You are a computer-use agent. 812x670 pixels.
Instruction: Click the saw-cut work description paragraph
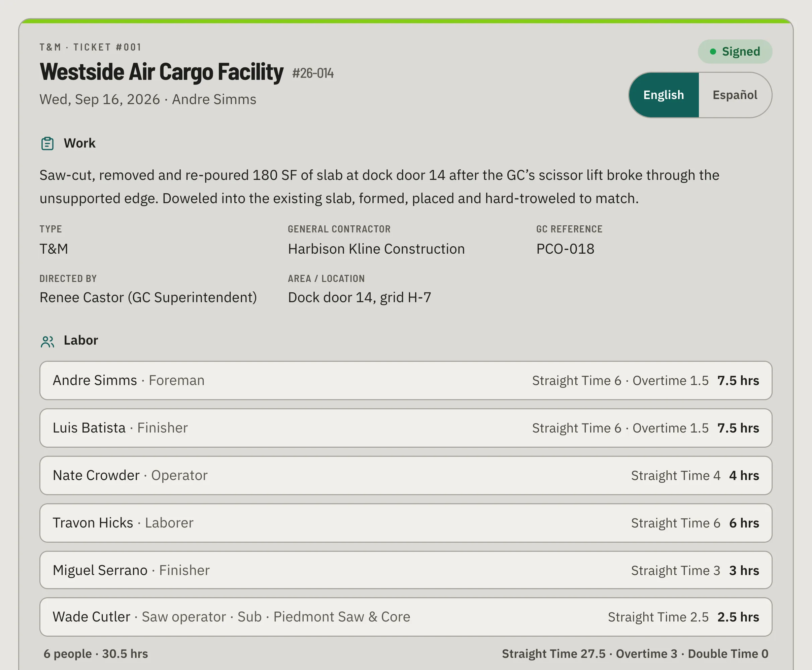[x=380, y=187]
